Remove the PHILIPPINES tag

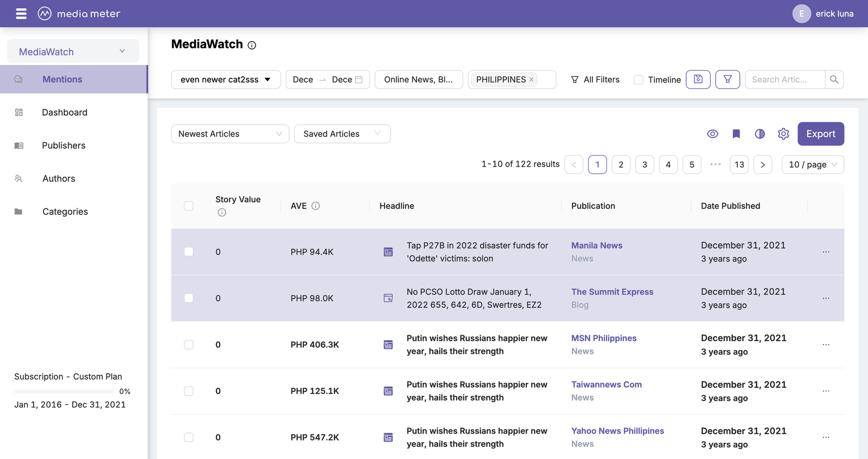click(532, 80)
